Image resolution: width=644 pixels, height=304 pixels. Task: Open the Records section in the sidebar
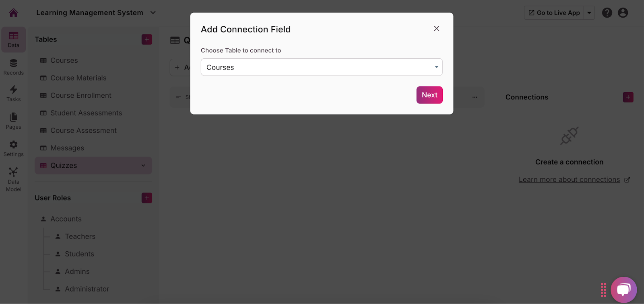tap(14, 67)
